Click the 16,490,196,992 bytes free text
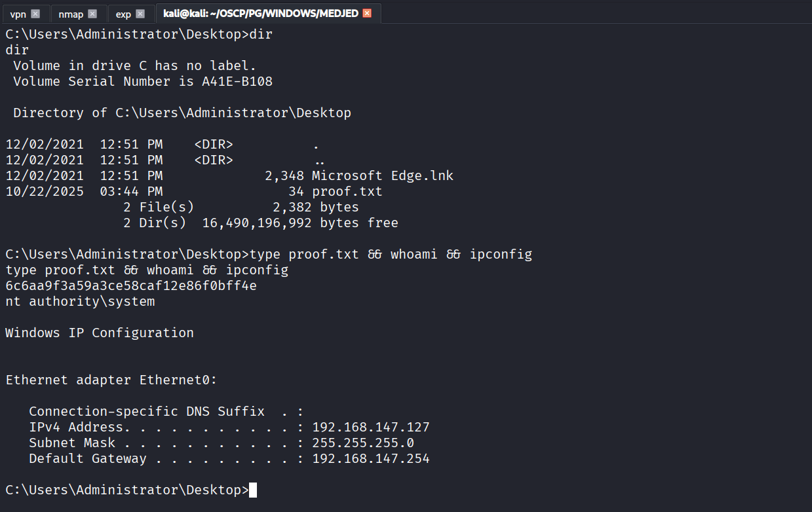Viewport: 812px width, 512px height. [300, 223]
